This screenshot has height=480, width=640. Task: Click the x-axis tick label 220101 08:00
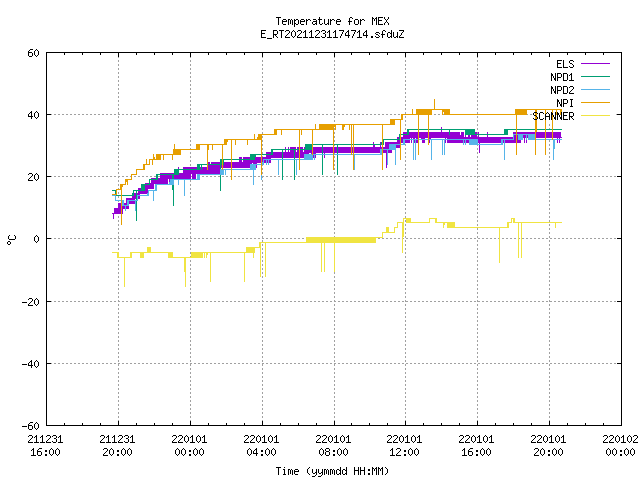333,446
